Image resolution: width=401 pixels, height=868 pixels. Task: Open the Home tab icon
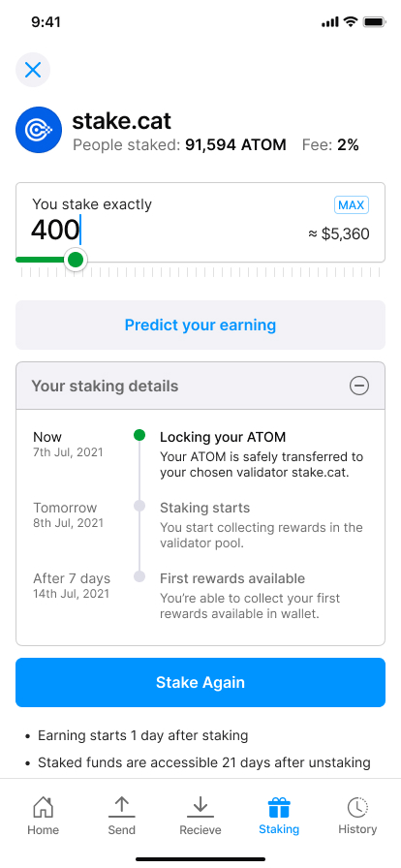click(x=44, y=807)
